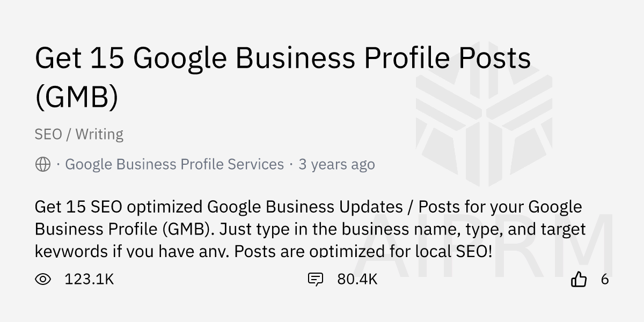644x322 pixels.
Task: Click the dot separator before '3 years ago'
Action: click(x=291, y=164)
